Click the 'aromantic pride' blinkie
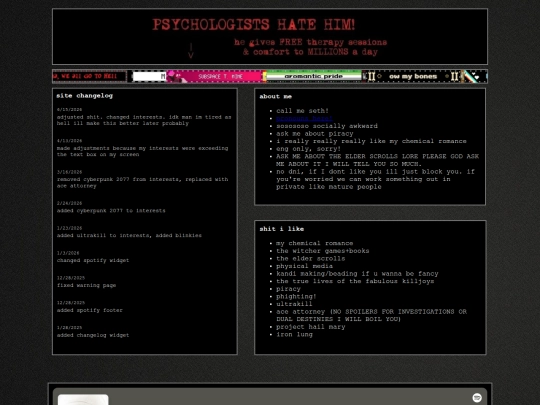The width and height of the screenshot is (540, 405). 313,76
